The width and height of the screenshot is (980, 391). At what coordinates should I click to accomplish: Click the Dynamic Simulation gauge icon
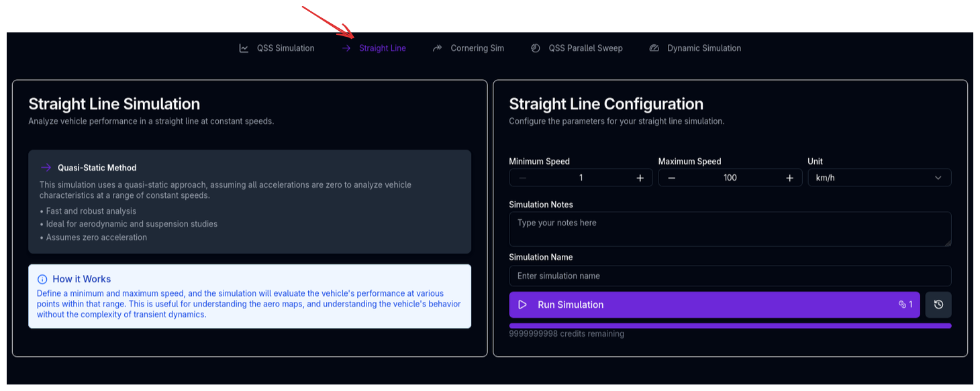(654, 48)
